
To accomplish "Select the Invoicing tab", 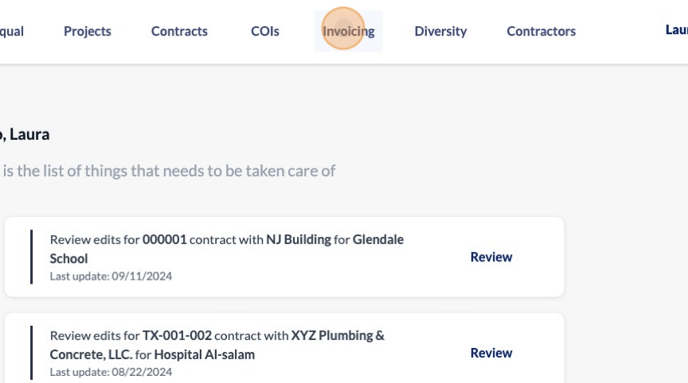I will [349, 31].
